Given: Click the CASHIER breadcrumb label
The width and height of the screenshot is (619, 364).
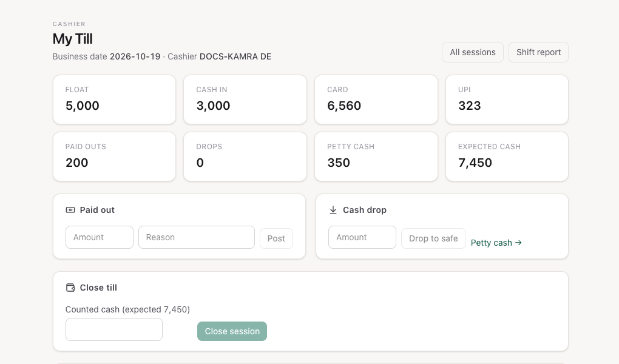Looking at the screenshot, I should [69, 24].
